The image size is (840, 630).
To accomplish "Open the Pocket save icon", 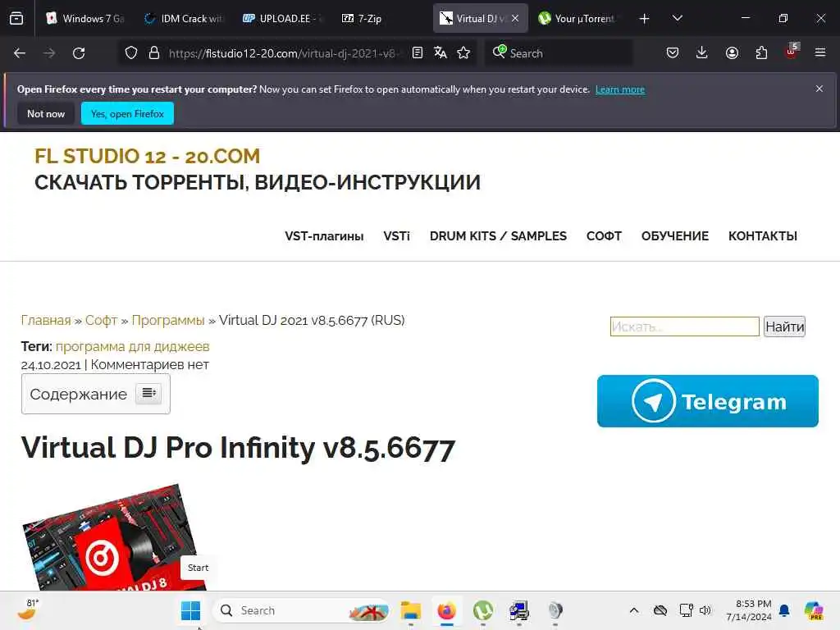I will coord(673,52).
